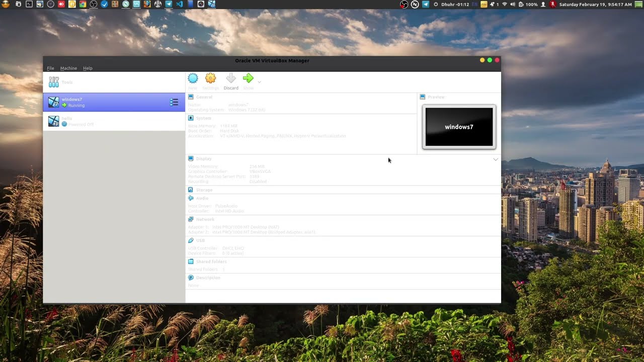Click the Network section adapter icon
Image resolution: width=644 pixels, height=362 pixels.
click(x=191, y=219)
